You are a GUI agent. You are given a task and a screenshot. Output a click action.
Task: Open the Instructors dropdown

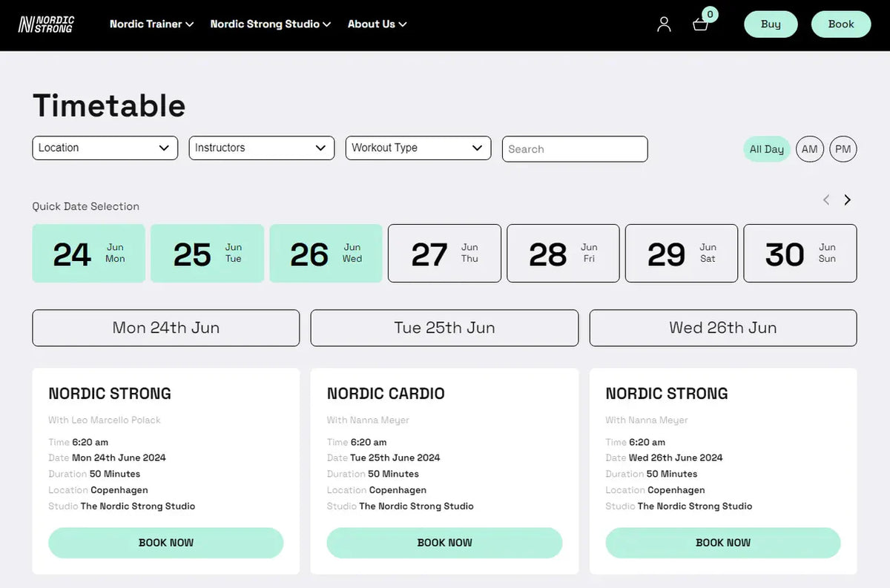click(262, 148)
